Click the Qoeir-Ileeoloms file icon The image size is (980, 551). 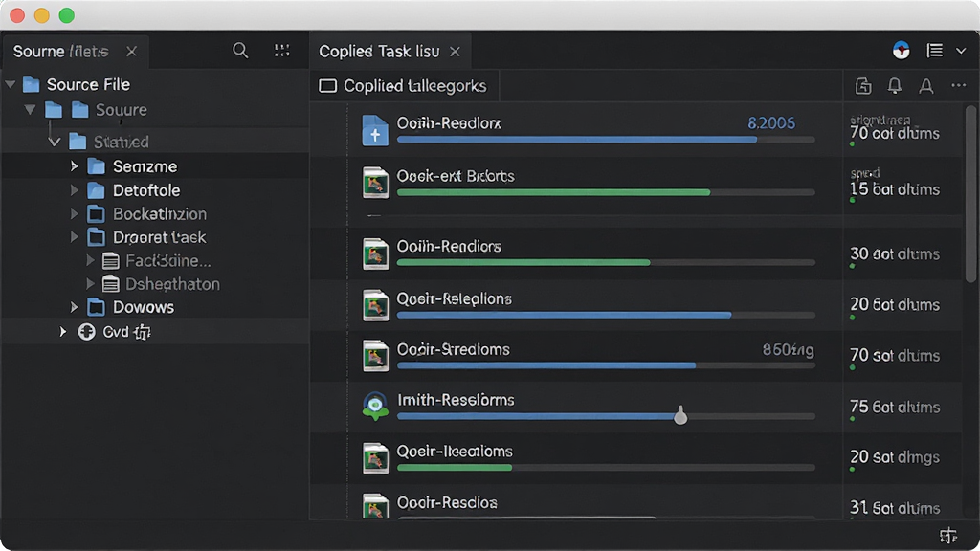(x=375, y=457)
